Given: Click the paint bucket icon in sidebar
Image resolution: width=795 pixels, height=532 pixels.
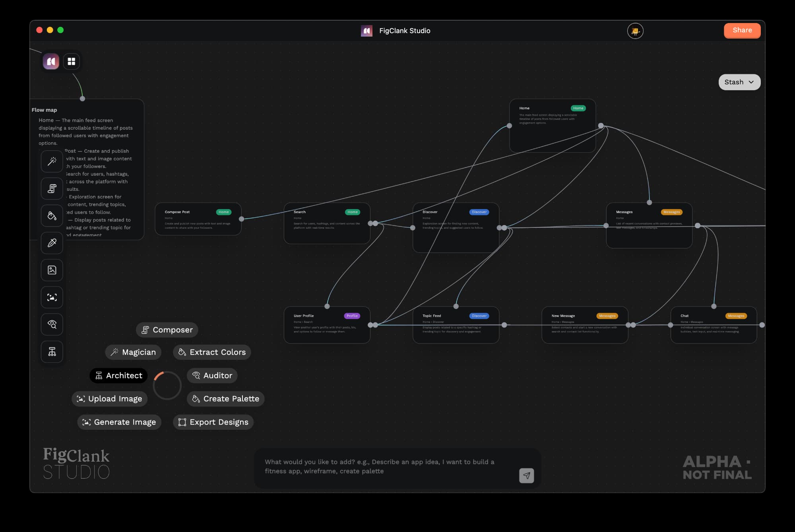Looking at the screenshot, I should click(x=52, y=216).
